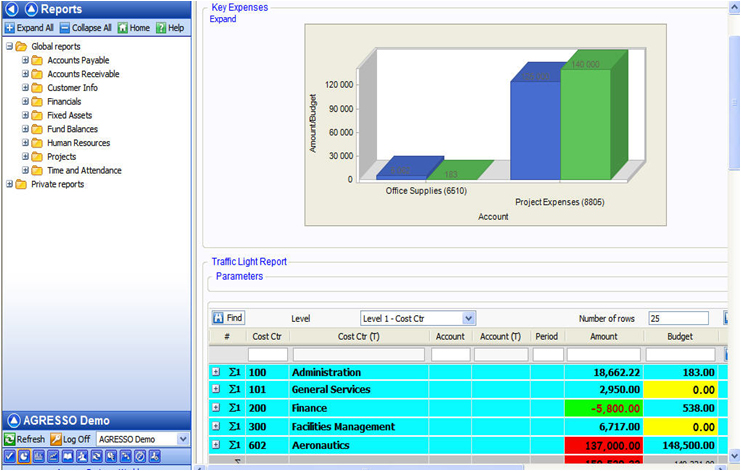Select the Financials folder label
Viewport: 741px width, 471px height.
pyautogui.click(x=64, y=102)
